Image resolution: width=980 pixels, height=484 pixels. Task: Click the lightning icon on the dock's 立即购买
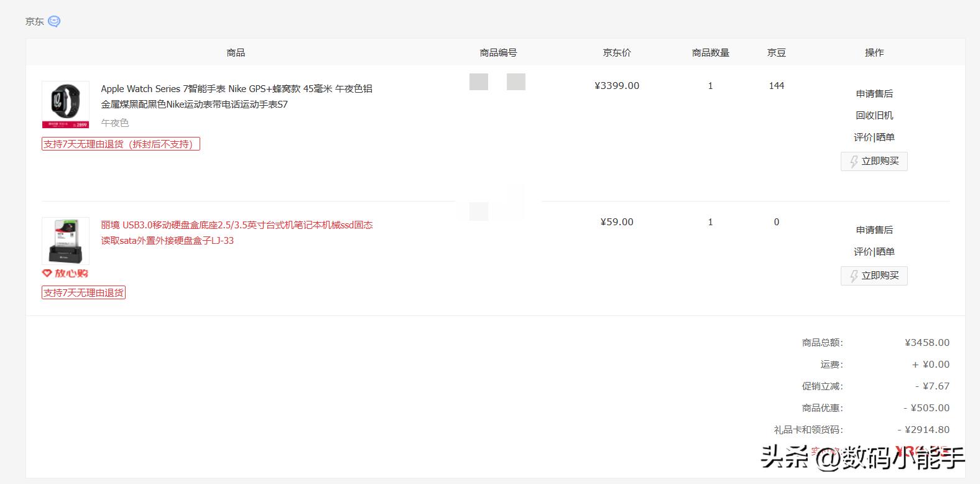point(854,276)
